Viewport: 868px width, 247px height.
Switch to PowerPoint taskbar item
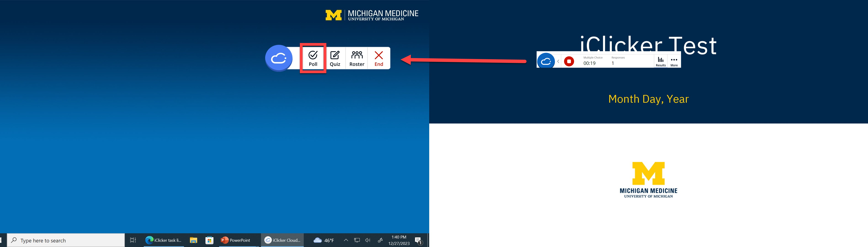click(236, 240)
